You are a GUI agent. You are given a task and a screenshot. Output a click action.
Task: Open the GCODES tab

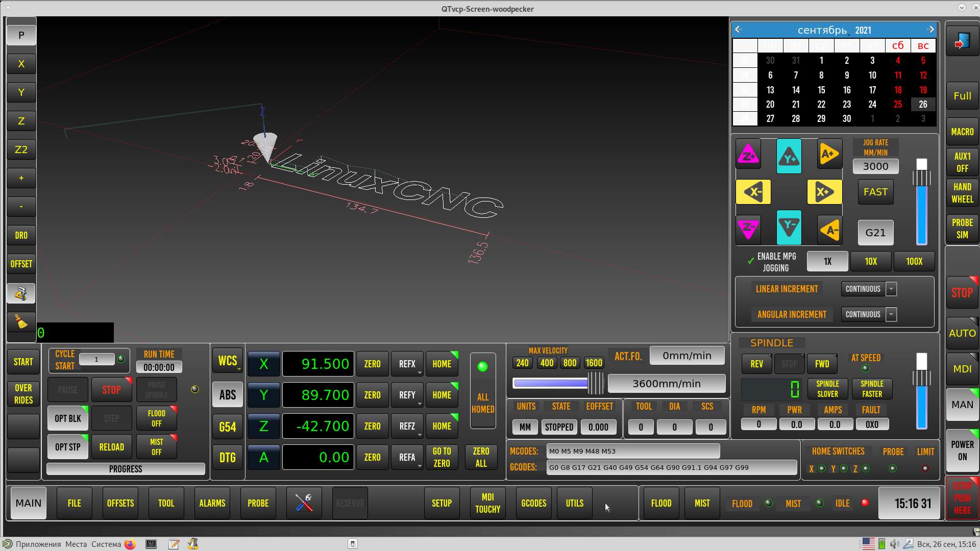pos(534,503)
